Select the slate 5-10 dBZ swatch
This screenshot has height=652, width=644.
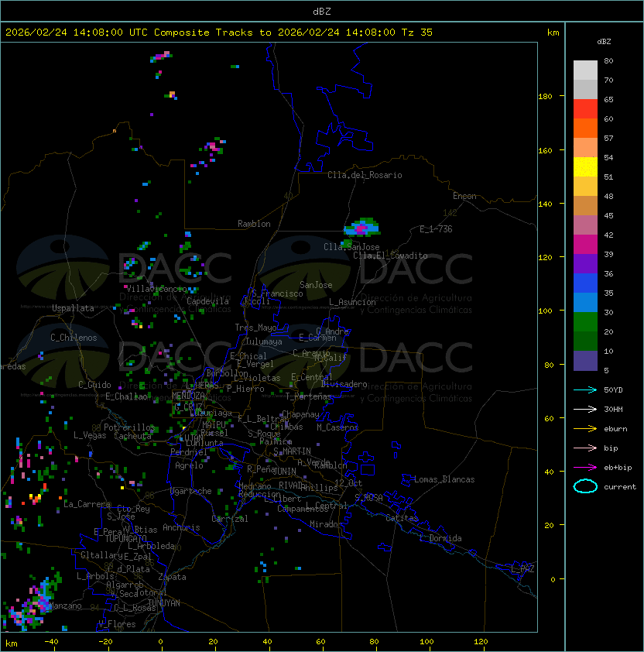585,361
